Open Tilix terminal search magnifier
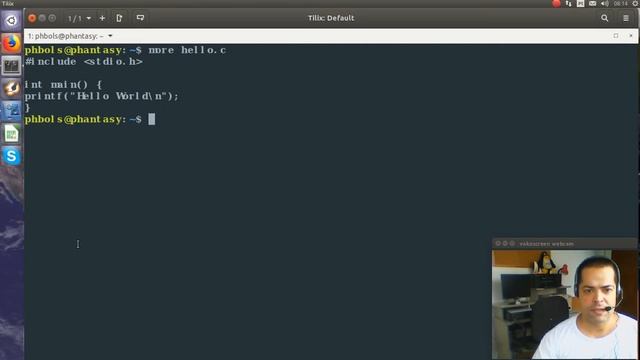The image size is (640, 360). [604, 18]
